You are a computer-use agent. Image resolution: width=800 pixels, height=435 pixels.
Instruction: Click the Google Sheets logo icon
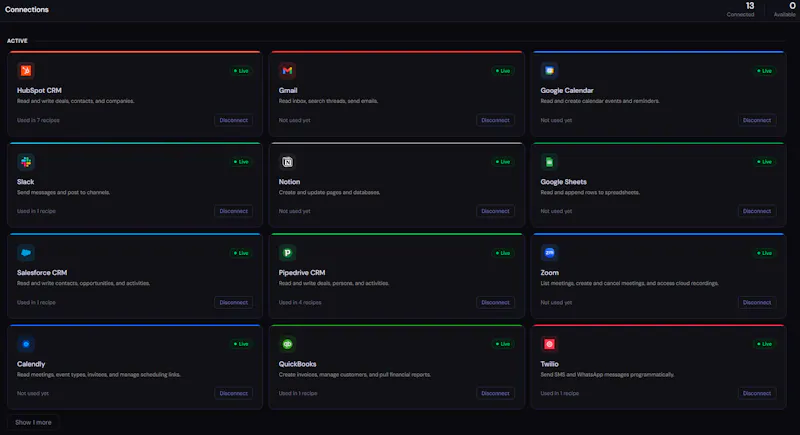(x=549, y=162)
